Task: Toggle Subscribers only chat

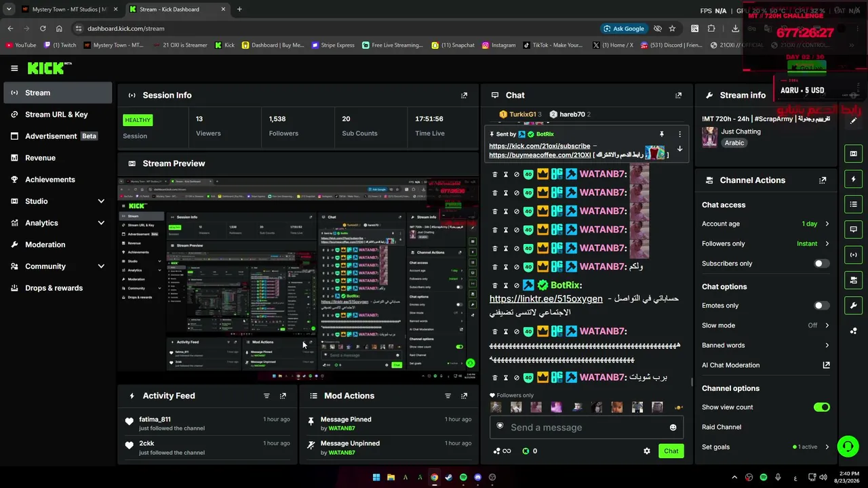Action: 821,264
